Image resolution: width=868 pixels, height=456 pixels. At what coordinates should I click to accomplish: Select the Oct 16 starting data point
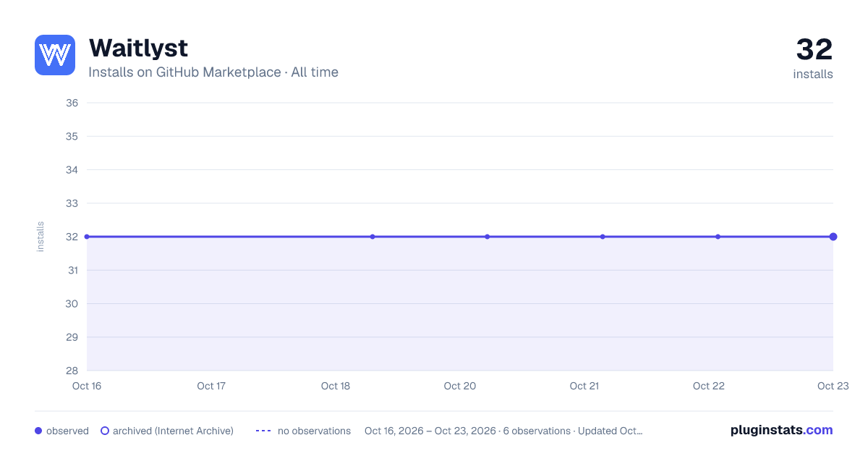click(x=87, y=237)
